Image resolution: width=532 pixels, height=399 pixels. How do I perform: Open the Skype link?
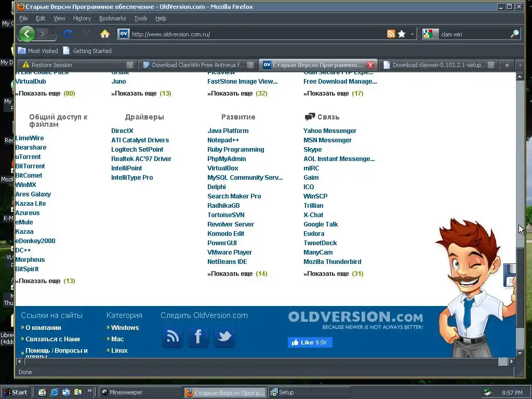pos(312,150)
